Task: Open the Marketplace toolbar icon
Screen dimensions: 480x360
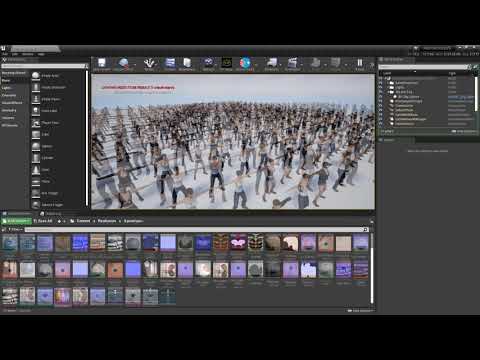Action: tap(187, 63)
